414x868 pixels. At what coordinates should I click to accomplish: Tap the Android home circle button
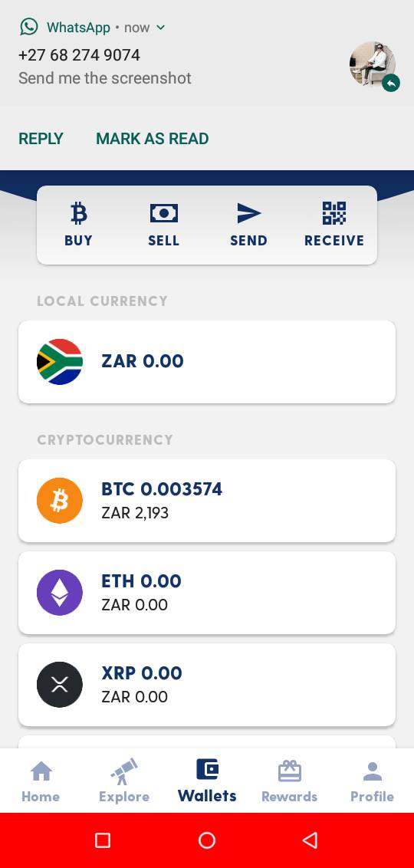[x=207, y=840]
